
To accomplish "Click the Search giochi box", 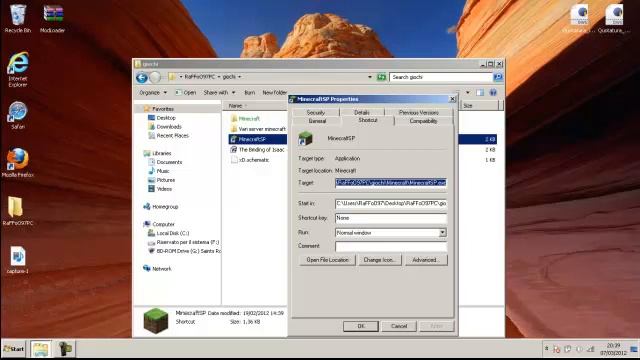I will click(441, 77).
